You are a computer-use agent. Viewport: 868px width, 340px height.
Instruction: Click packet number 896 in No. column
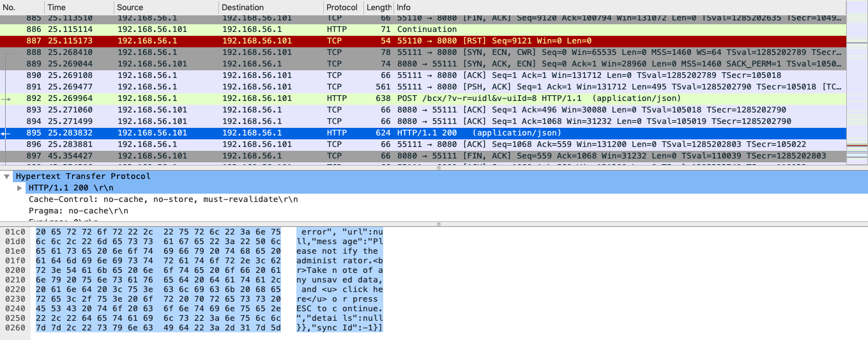34,144
